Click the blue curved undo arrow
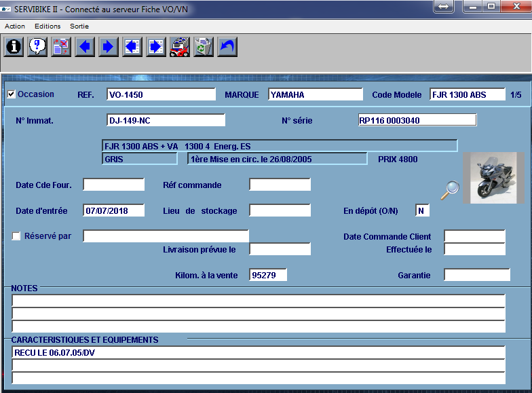Screen dimensions: 532x393 (227, 47)
